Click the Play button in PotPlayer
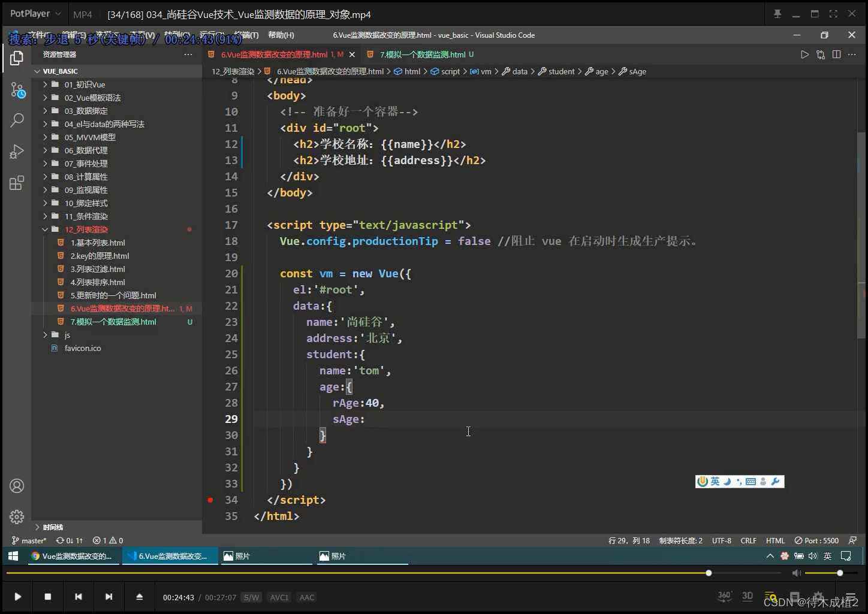This screenshot has height=614, width=868. tap(17, 597)
